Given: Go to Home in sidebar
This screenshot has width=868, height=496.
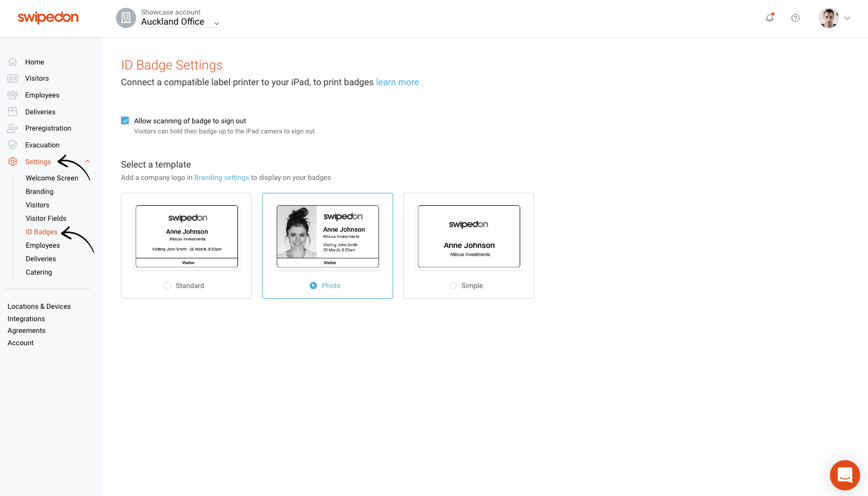Looking at the screenshot, I should pos(35,62).
